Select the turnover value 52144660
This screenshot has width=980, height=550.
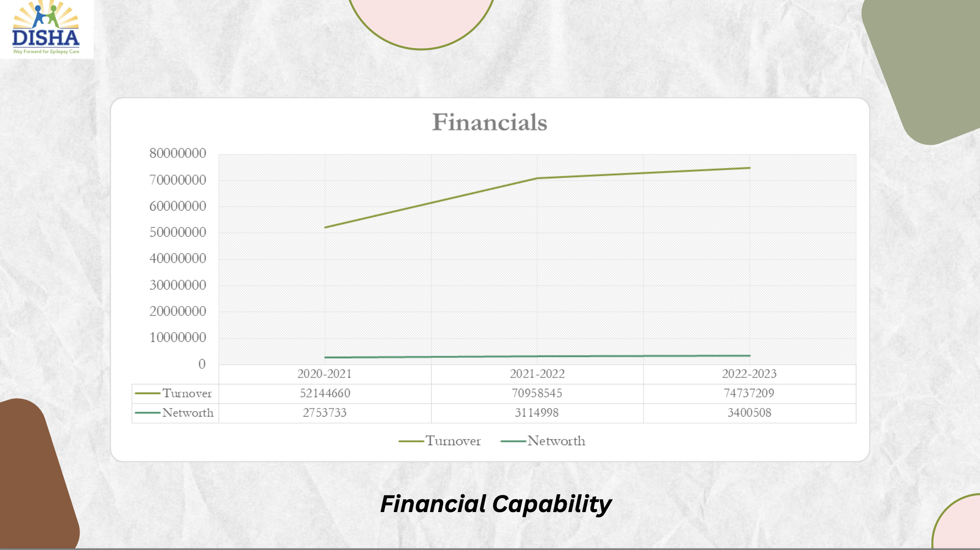coord(325,393)
